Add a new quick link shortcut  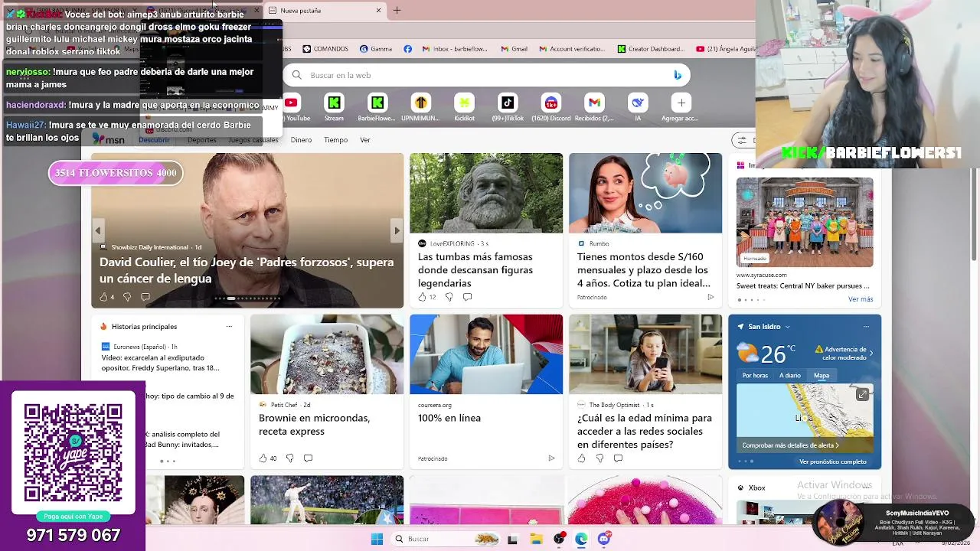point(681,108)
